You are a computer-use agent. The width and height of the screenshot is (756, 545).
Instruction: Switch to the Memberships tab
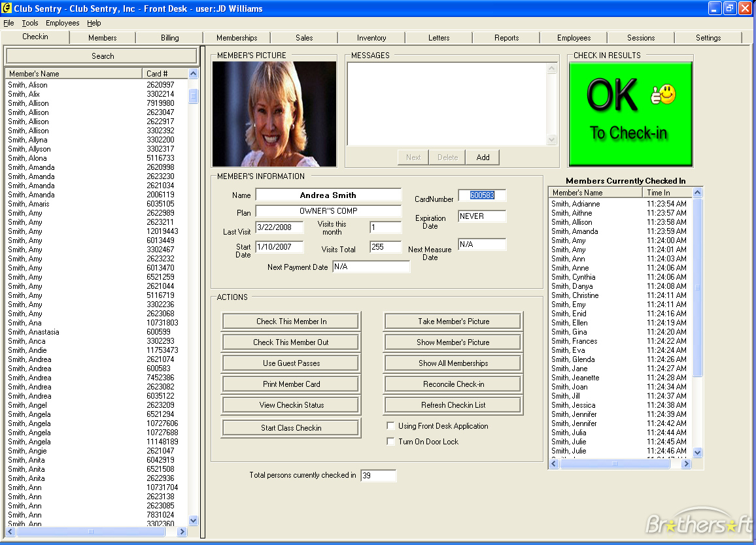coord(237,38)
